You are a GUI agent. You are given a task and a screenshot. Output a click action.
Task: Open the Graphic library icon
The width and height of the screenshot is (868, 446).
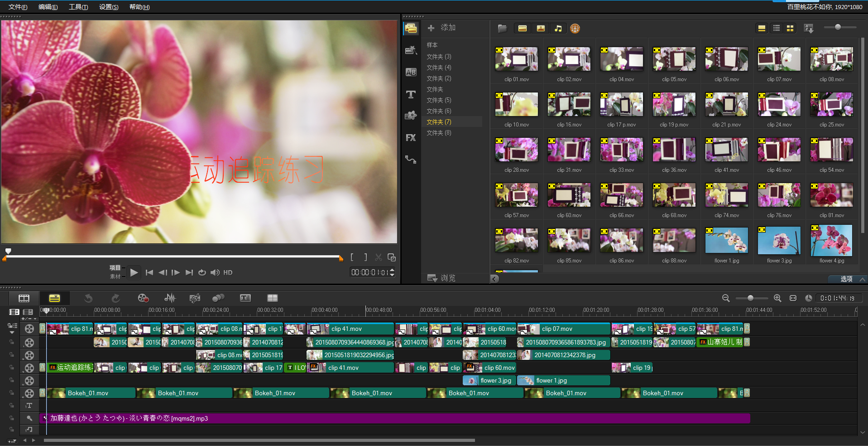tap(411, 116)
